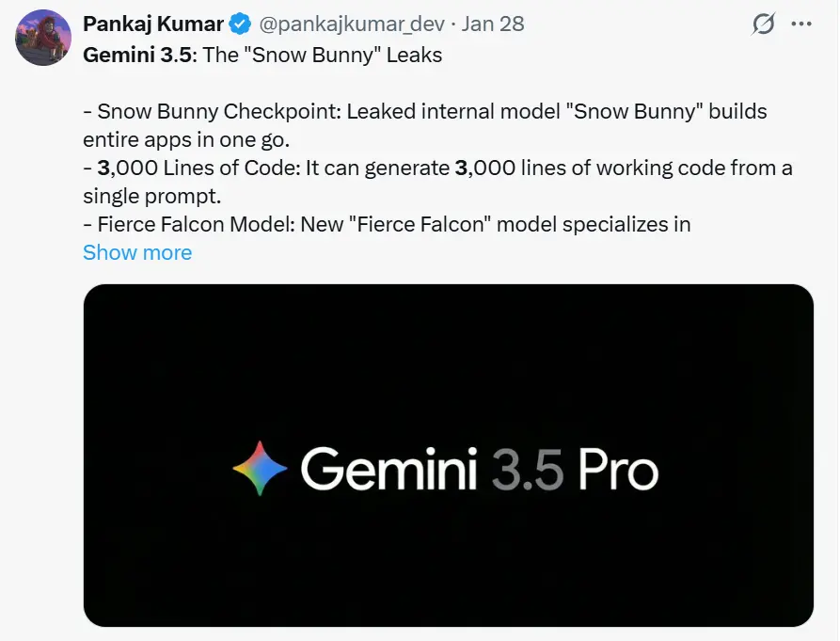Click the blue verified badge

[241, 24]
